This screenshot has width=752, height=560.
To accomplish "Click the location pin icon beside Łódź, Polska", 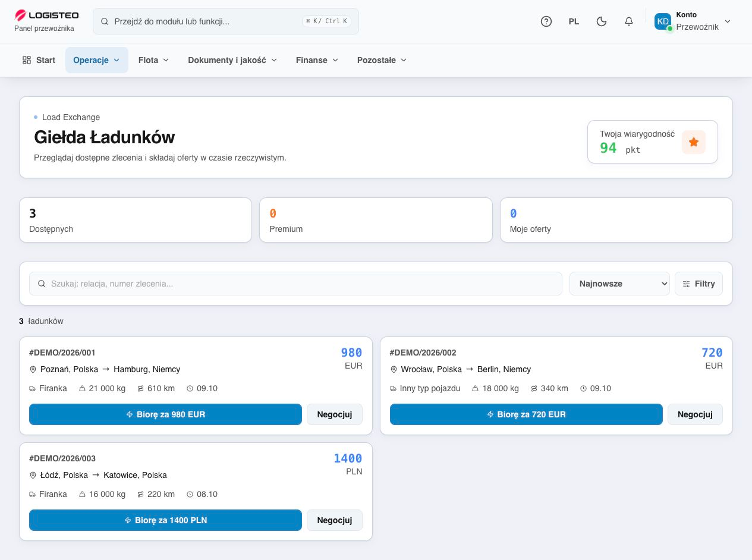I will coord(33,476).
